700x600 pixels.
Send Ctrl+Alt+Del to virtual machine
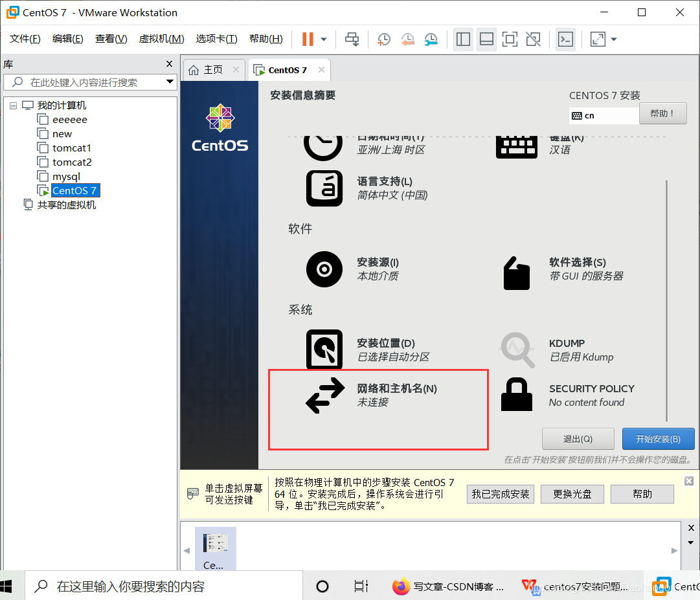(x=352, y=39)
